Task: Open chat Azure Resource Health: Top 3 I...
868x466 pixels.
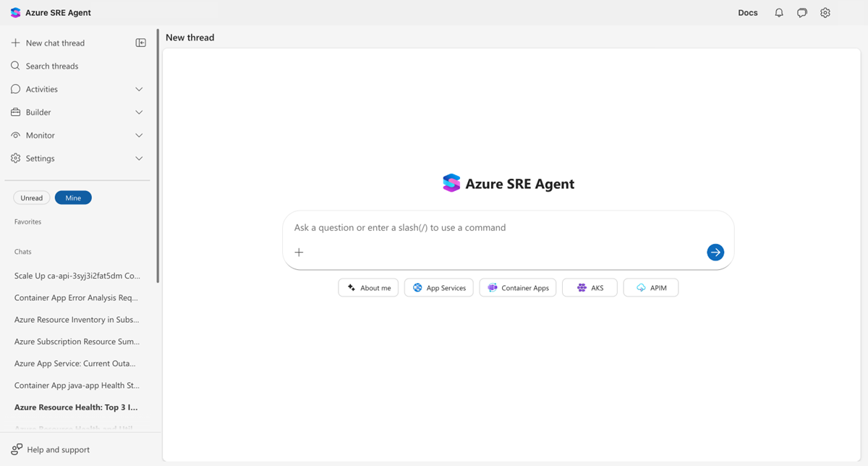Action: click(75, 407)
